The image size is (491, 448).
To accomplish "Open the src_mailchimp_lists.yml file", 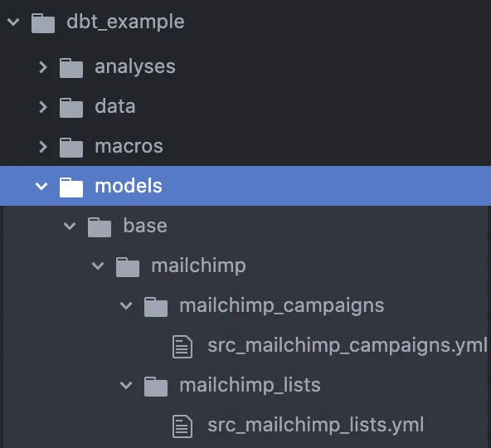I will pyautogui.click(x=316, y=426).
